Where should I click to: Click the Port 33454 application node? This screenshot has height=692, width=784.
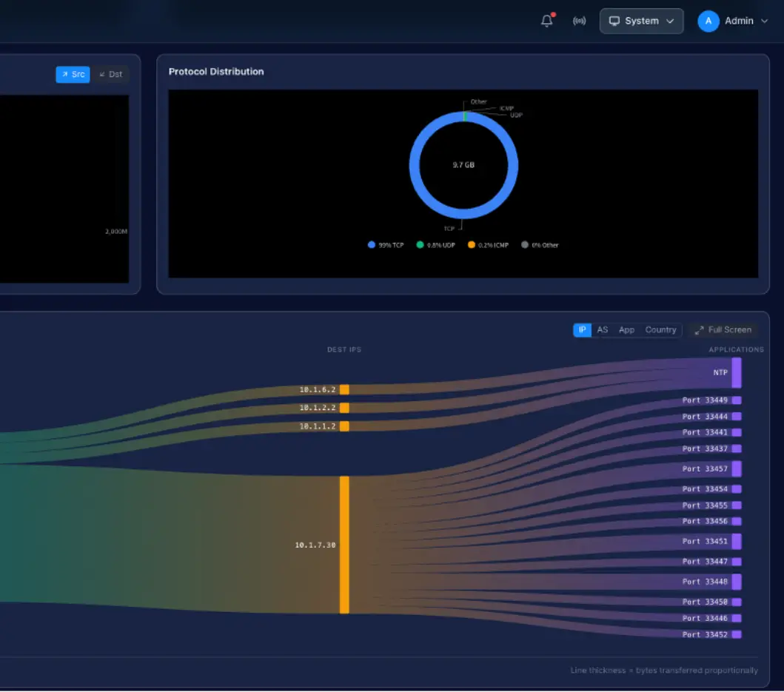click(x=736, y=489)
